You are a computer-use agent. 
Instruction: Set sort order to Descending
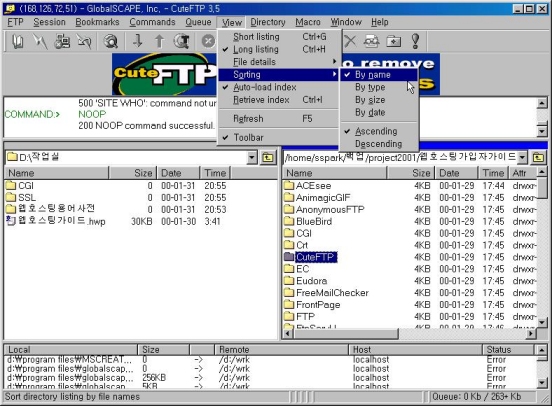[379, 144]
